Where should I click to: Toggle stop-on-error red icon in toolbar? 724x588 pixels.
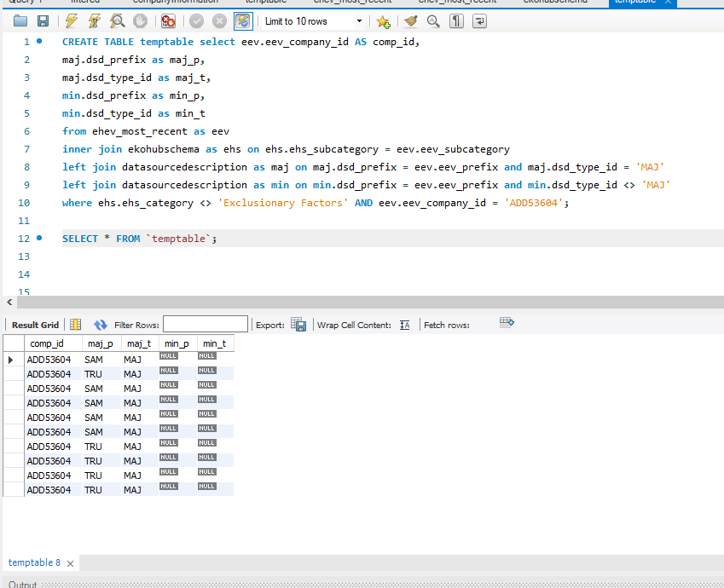pos(168,20)
